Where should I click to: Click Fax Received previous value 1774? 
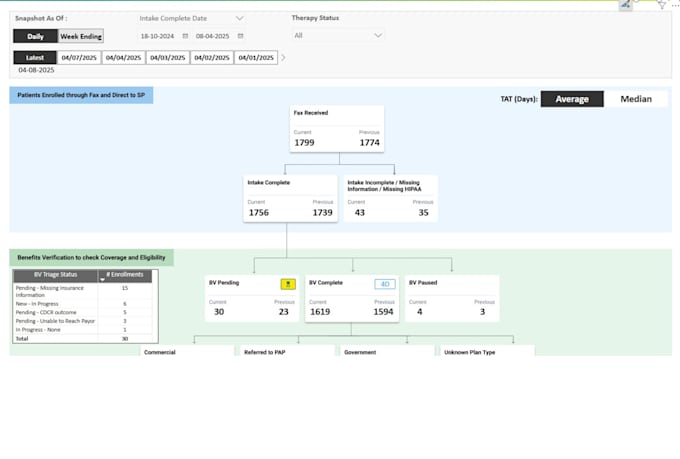[x=369, y=143]
